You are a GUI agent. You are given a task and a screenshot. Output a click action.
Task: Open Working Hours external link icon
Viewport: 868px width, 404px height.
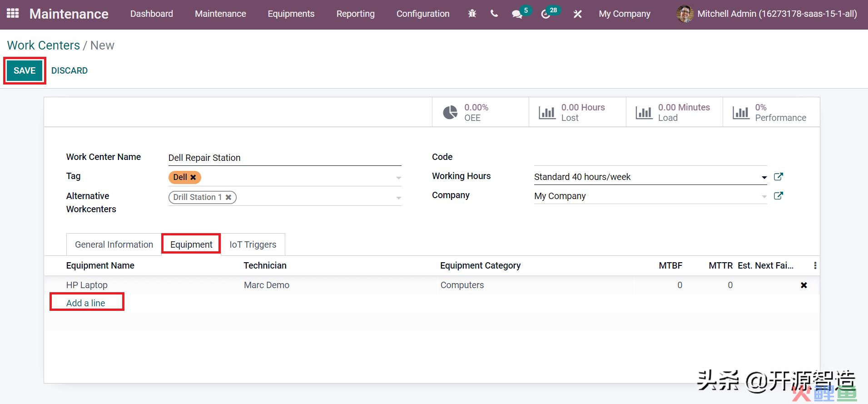coord(778,177)
